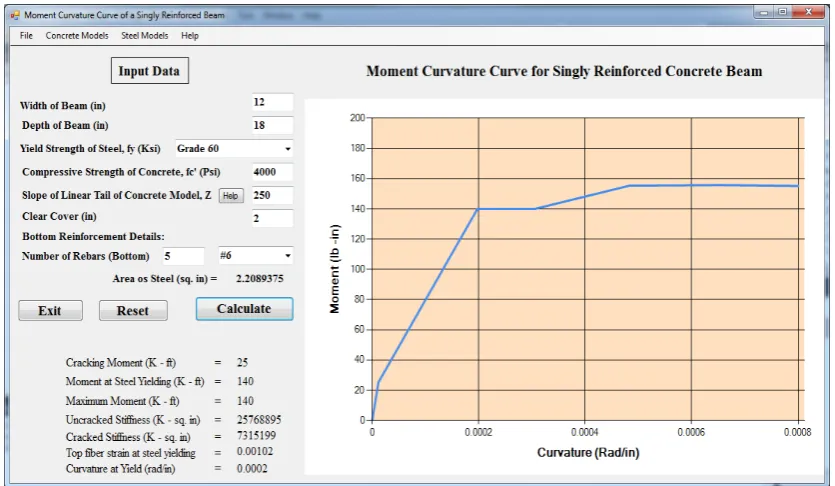The width and height of the screenshot is (835, 486).
Task: Open the Concrete Models menu
Action: click(77, 36)
